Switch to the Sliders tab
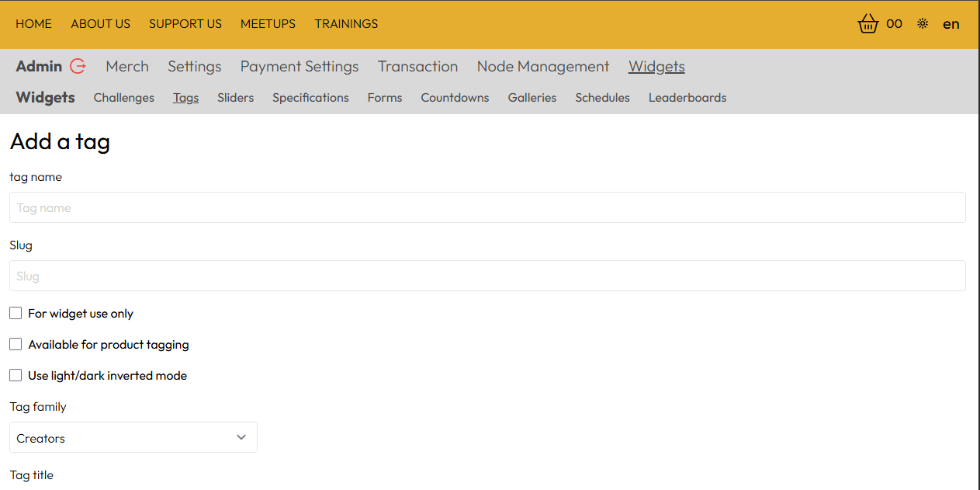Screen dimensions: 980x490 pyautogui.click(x=235, y=97)
